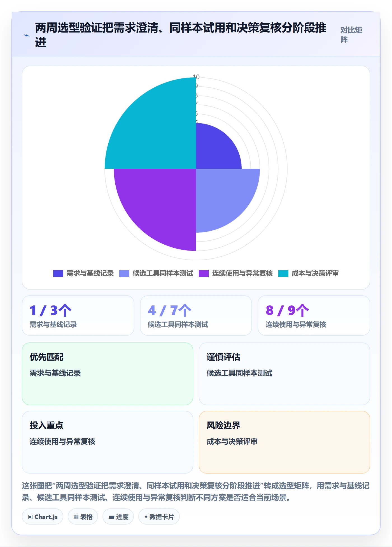392x547 pixels.
Task: Click the main title starting 两周选型验证
Action: point(181,35)
